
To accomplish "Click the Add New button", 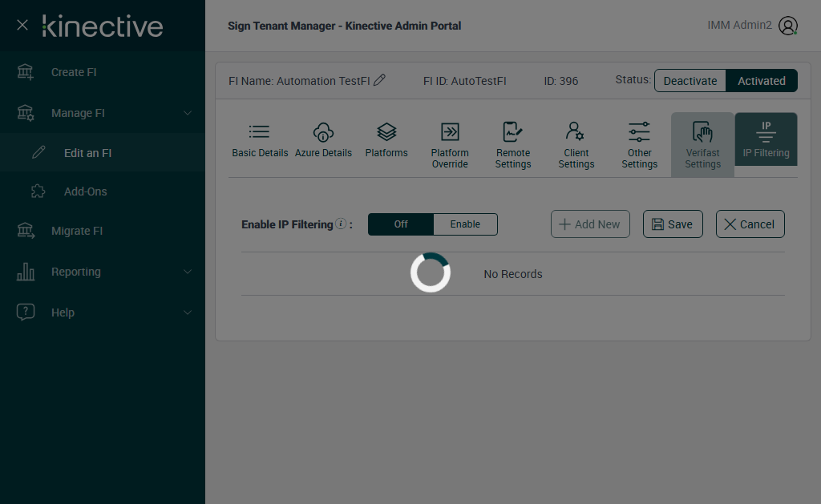I will click(590, 224).
